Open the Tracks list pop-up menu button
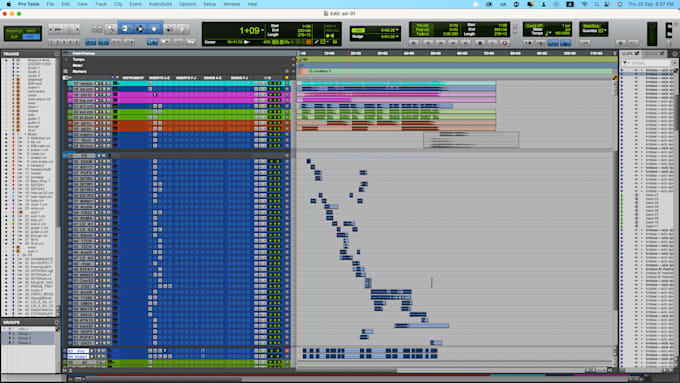This screenshot has width=680, height=383. [57, 54]
